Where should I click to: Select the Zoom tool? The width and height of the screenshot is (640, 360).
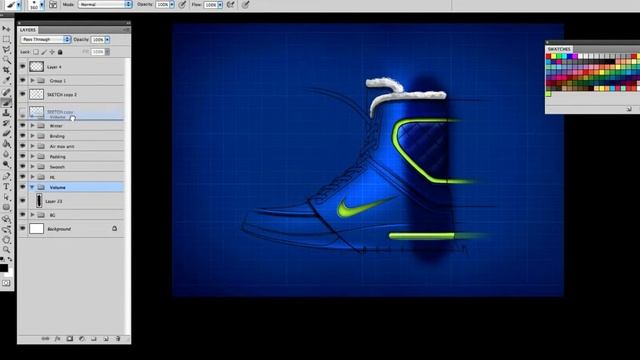6,250
